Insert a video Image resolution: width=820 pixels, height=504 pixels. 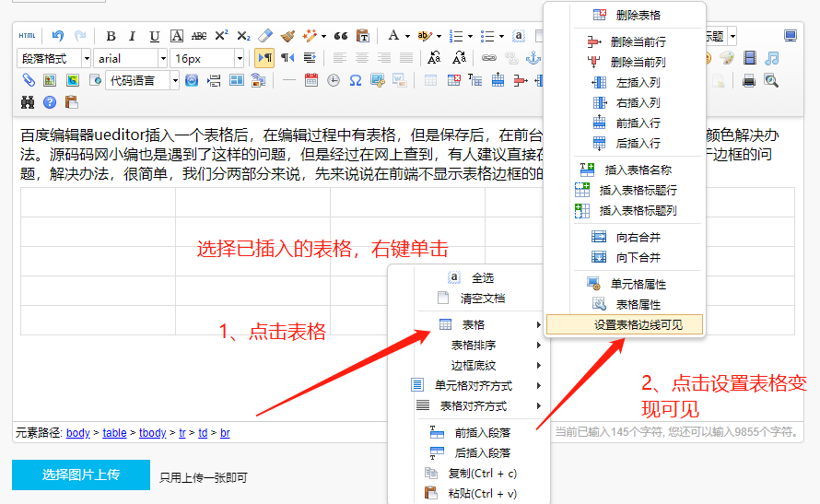point(749,57)
